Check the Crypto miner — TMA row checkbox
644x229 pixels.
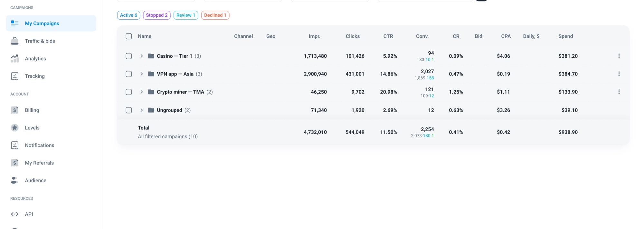129,92
